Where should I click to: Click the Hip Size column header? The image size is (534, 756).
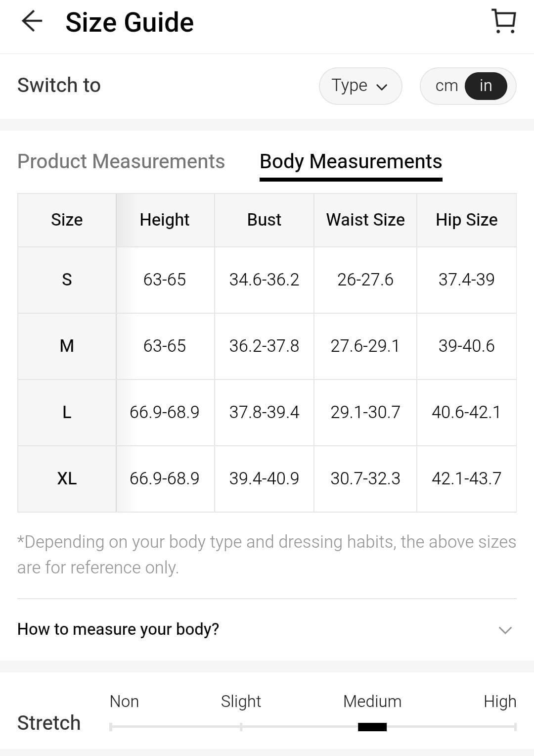466,220
